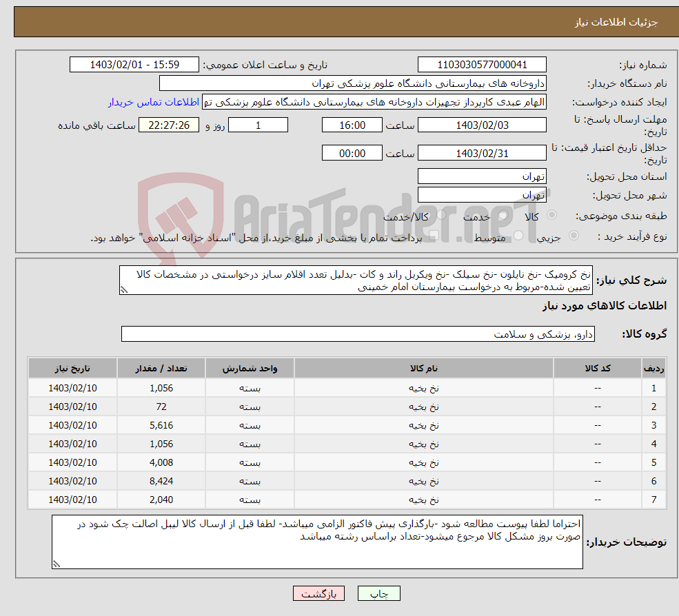Click the واحد شمارش column header
679x616 pixels.
point(250,369)
